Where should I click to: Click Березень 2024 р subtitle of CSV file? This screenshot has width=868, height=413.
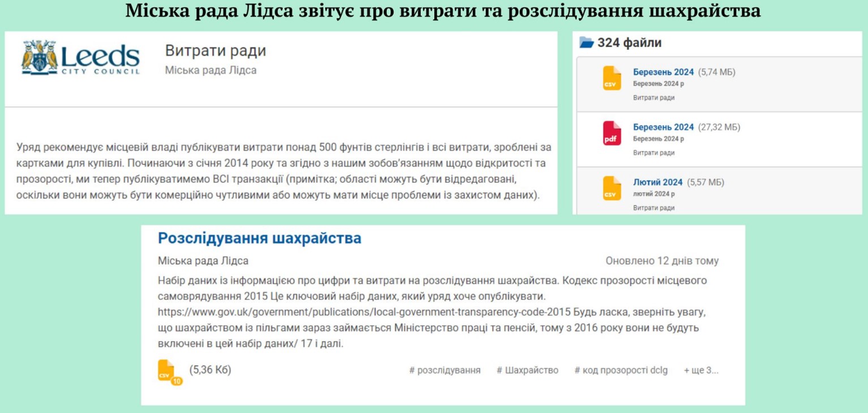coord(658,84)
